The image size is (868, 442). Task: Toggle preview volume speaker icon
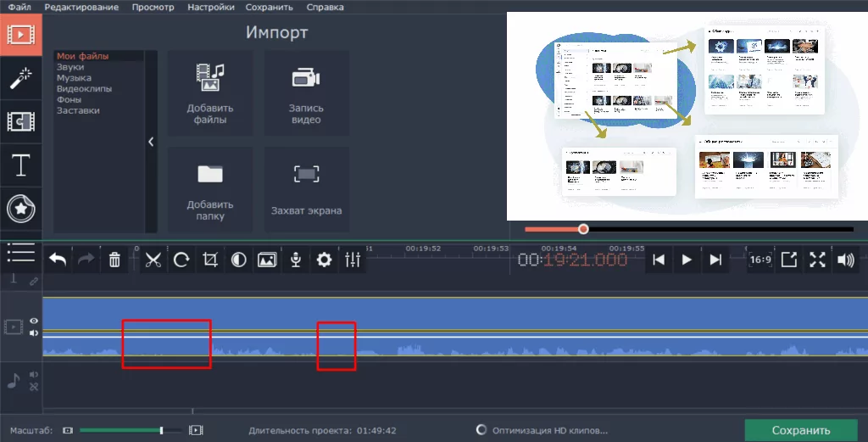click(x=846, y=260)
